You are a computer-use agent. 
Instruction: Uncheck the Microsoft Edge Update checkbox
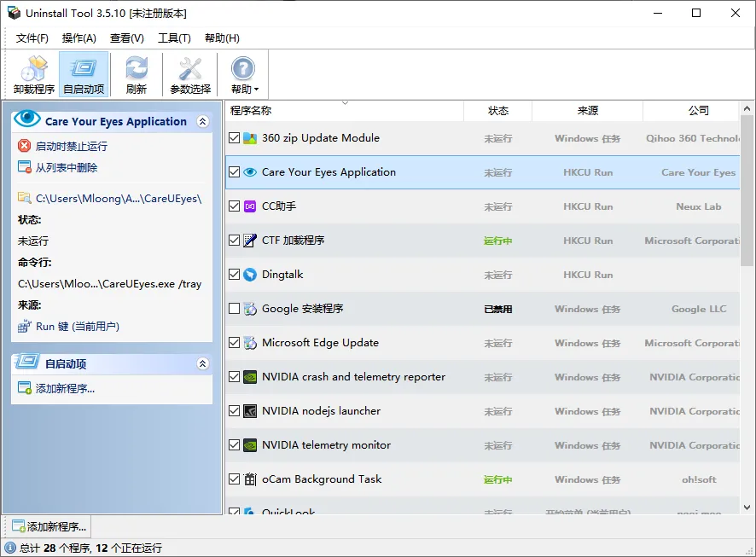[x=235, y=343]
